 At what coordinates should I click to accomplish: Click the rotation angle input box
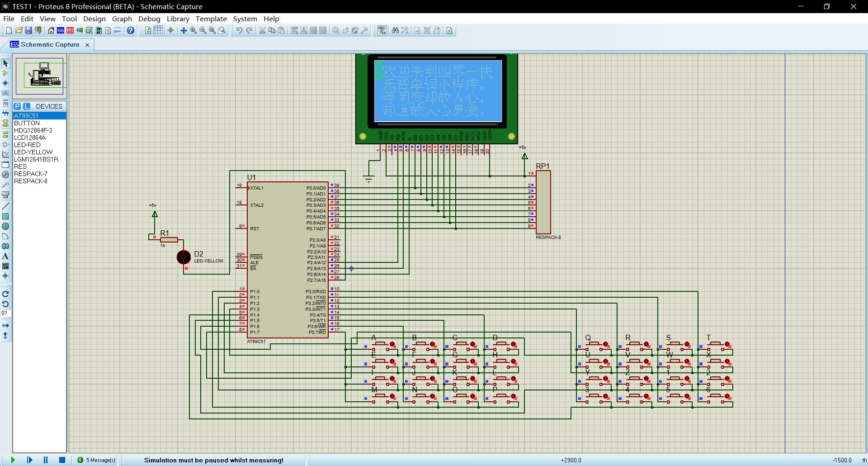click(5, 313)
